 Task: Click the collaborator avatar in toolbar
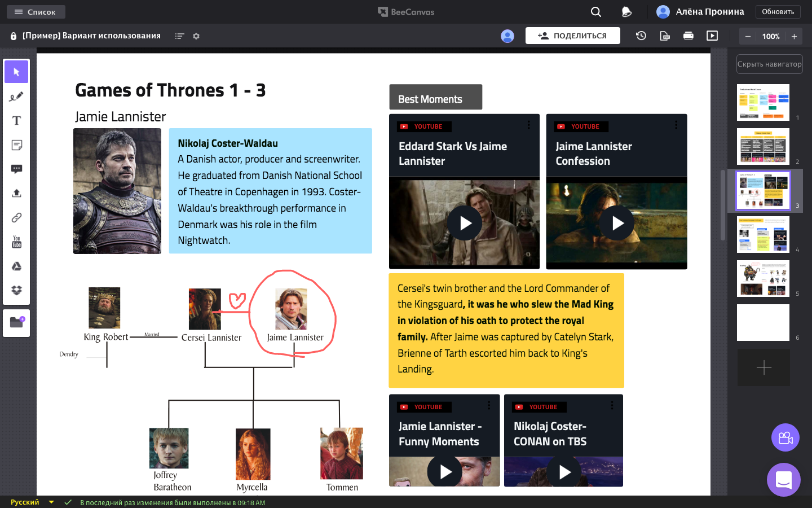pyautogui.click(x=507, y=36)
